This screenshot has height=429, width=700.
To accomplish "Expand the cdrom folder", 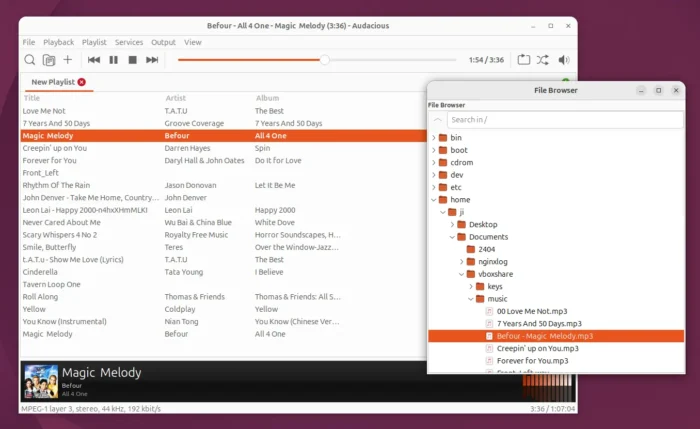I will pyautogui.click(x=433, y=163).
